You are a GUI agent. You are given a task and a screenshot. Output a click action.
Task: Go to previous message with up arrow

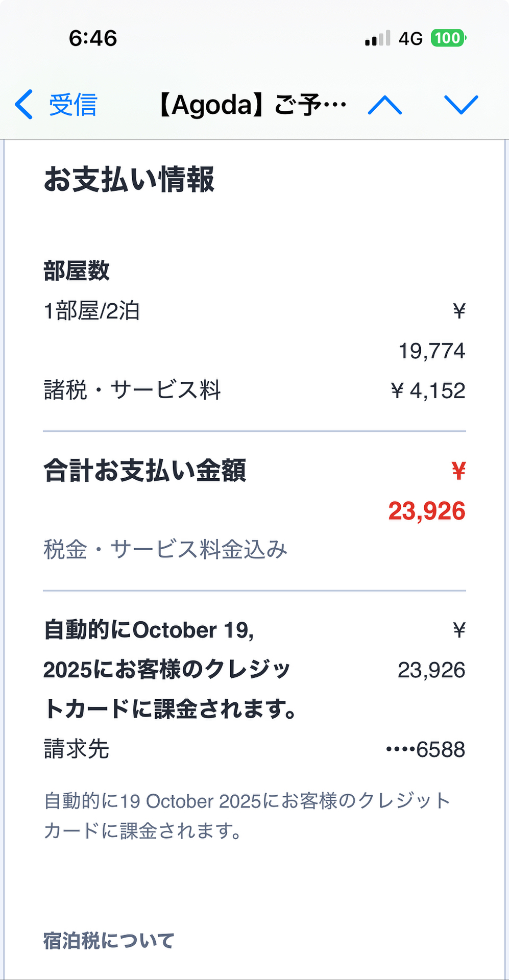coord(385,105)
